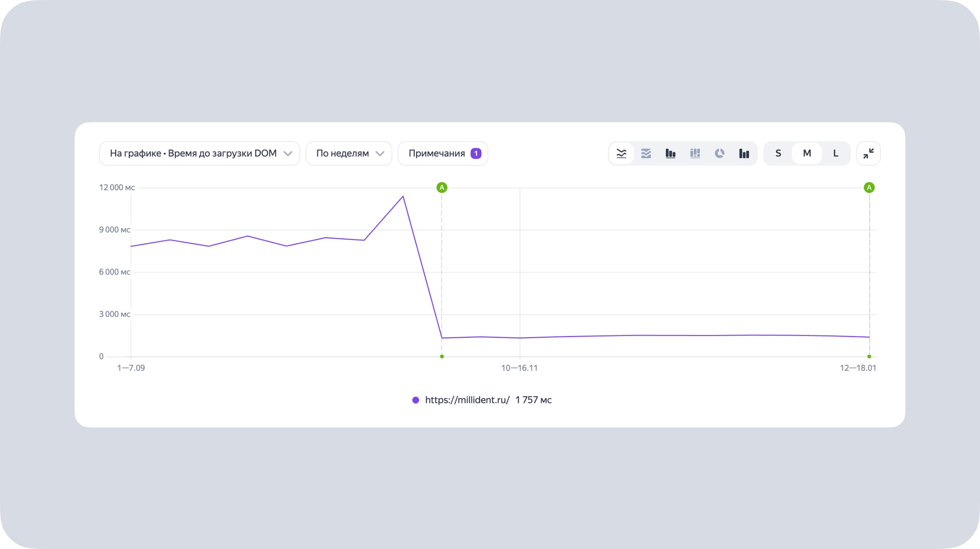Toggle the millident.ru purple legend dot

coord(415,400)
